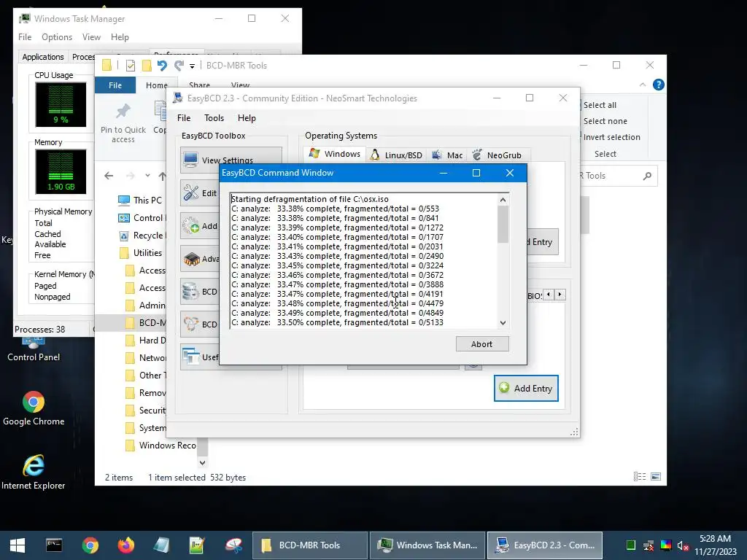
Task: Open the Help menu in Task Manager
Action: [120, 37]
